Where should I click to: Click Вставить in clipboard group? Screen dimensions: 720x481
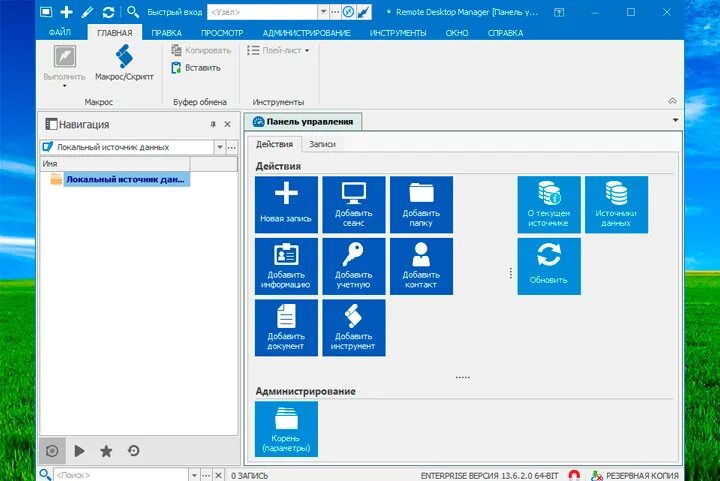pyautogui.click(x=196, y=67)
